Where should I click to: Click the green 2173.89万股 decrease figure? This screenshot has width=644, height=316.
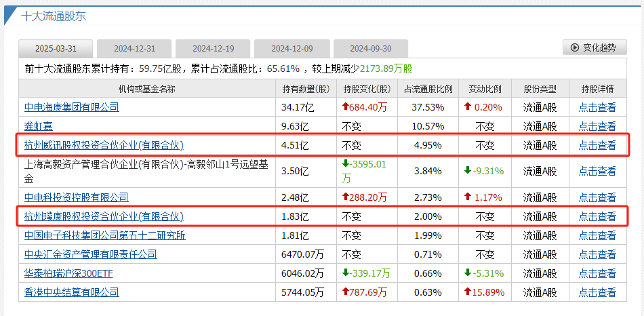[x=386, y=68]
